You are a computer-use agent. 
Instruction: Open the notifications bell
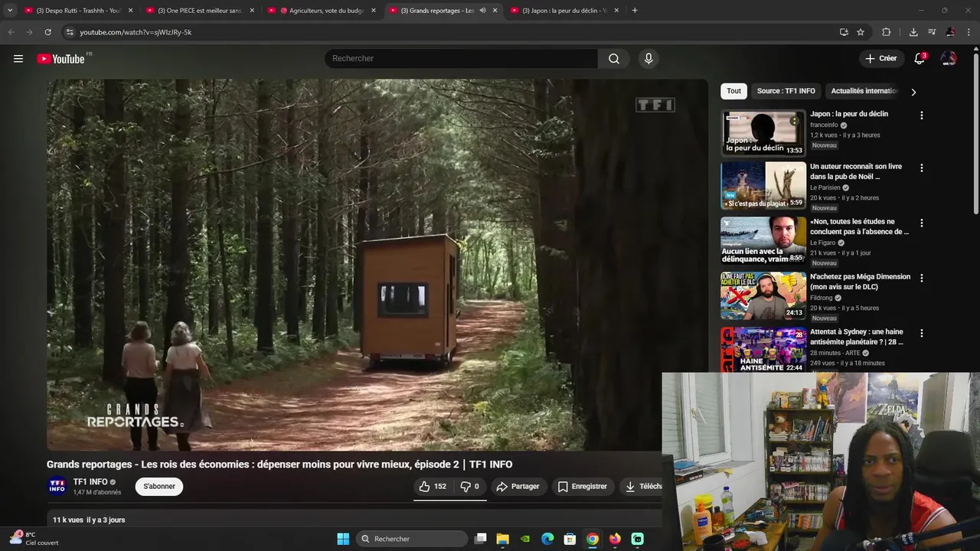pyautogui.click(x=920, y=58)
